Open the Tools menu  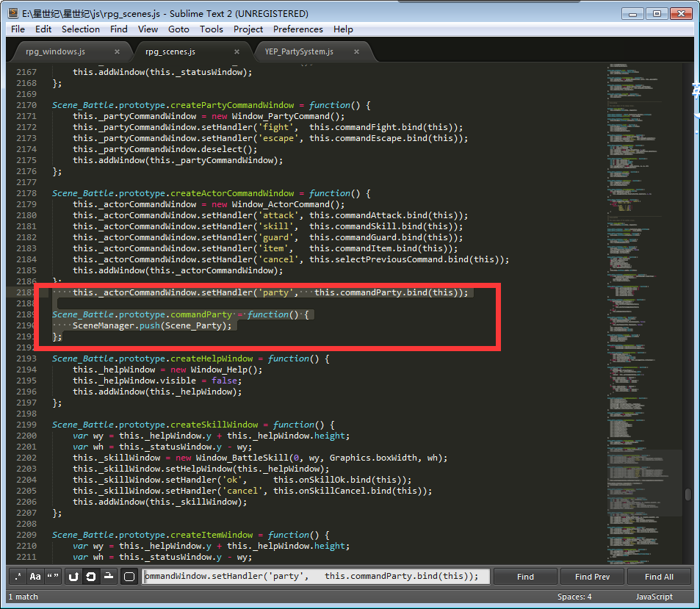pyautogui.click(x=211, y=29)
